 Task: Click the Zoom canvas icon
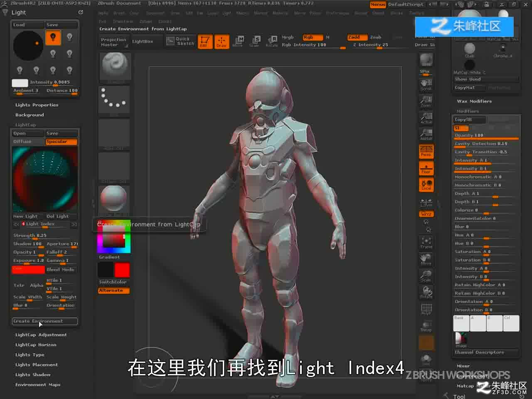(x=426, y=101)
